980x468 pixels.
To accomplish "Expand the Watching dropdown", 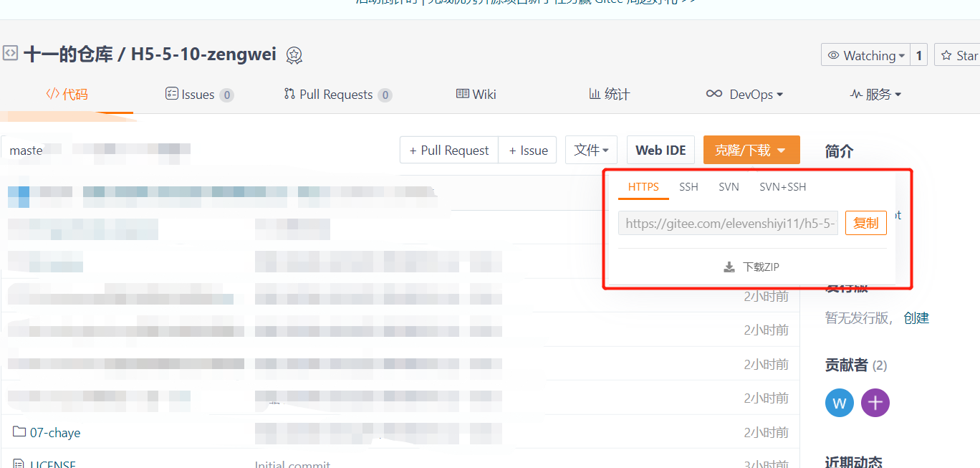I will coord(865,55).
